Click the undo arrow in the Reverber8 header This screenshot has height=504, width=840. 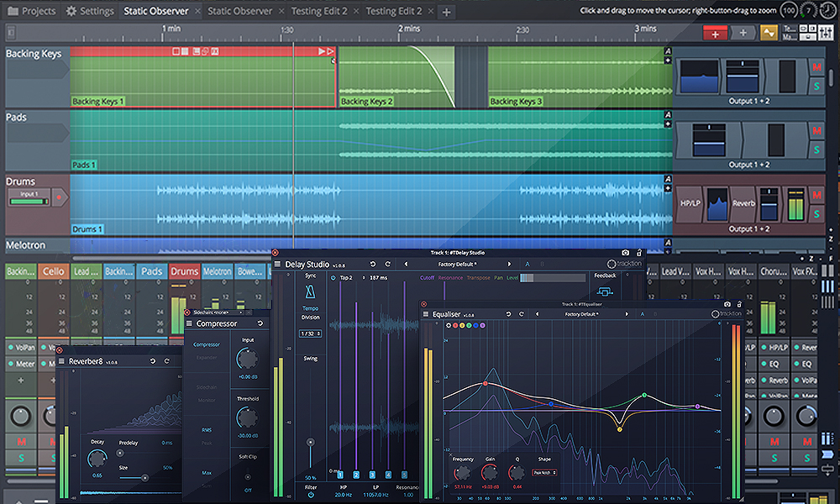pyautogui.click(x=152, y=361)
